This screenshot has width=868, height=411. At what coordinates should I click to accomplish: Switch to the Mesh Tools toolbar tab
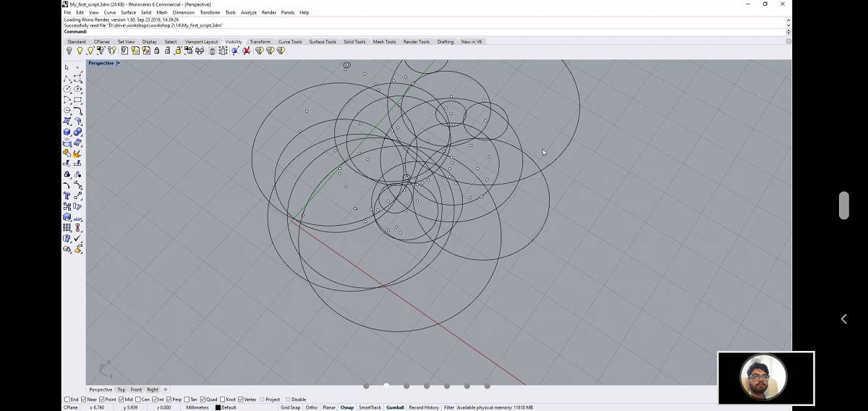384,42
